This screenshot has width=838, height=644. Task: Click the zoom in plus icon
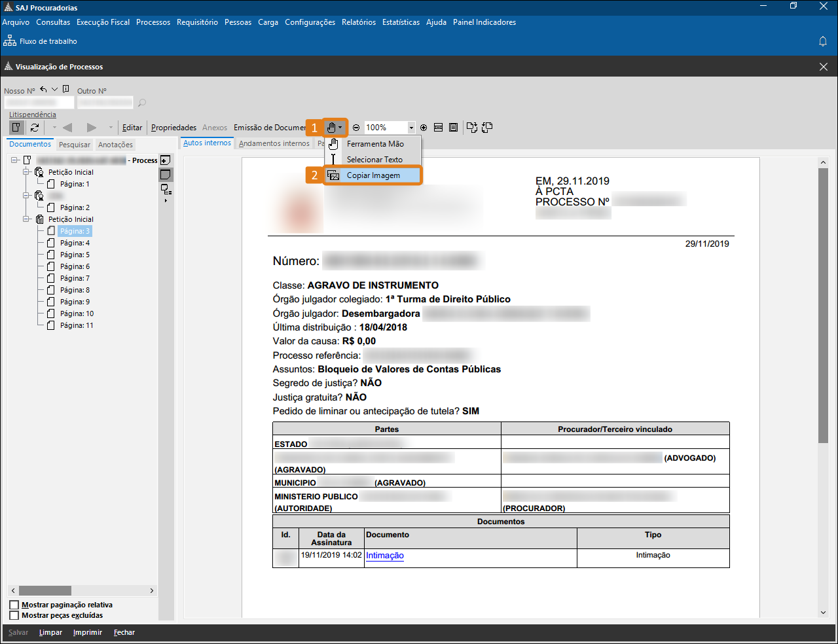pos(424,128)
